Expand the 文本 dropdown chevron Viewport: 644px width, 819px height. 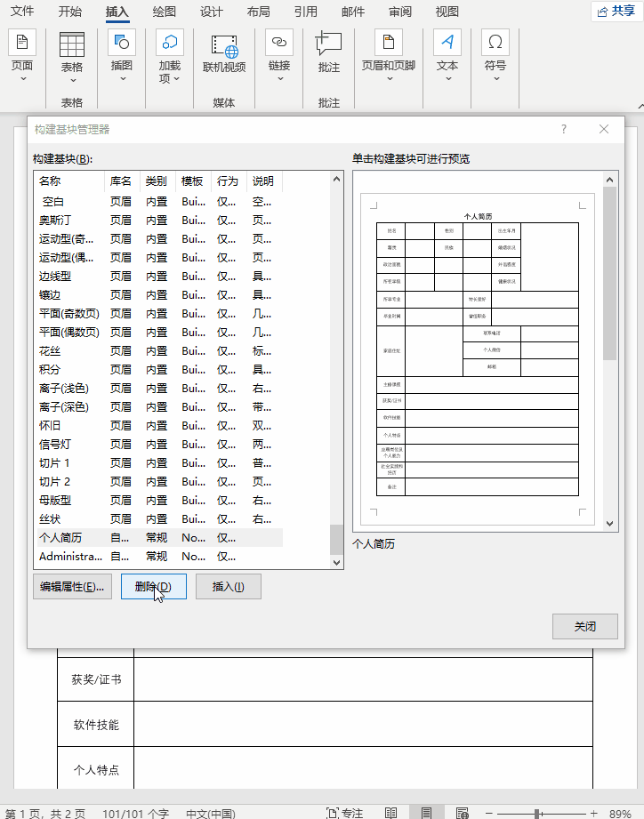pyautogui.click(x=448, y=79)
